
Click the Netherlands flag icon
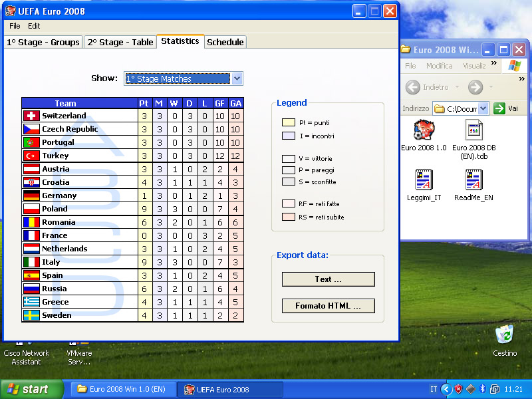click(x=31, y=249)
